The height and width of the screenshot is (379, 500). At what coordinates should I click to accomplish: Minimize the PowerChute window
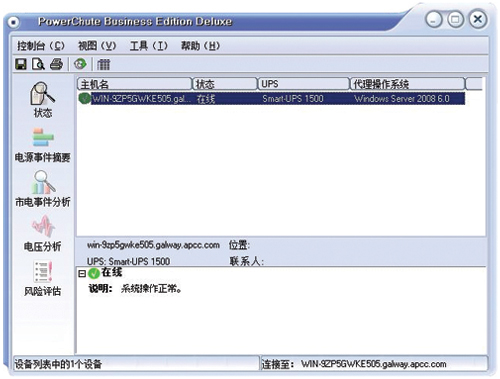pyautogui.click(x=434, y=19)
